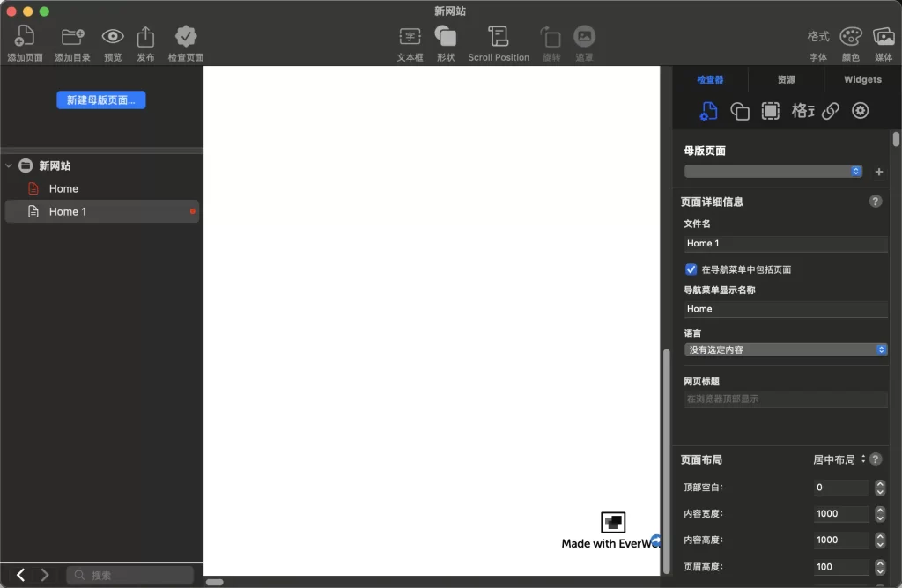902x588 pixels.
Task: Click the 页眉高度 value field
Action: coord(841,567)
